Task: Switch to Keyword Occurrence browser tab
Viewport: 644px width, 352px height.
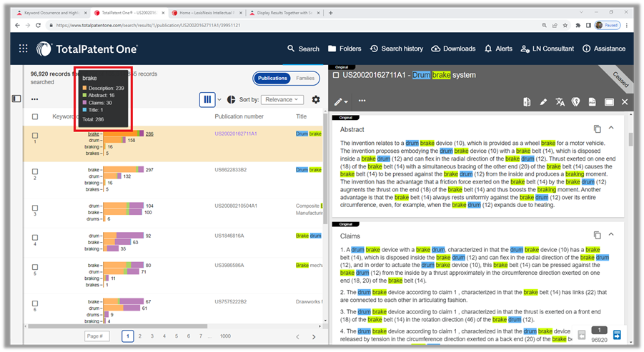Action: [x=51, y=13]
